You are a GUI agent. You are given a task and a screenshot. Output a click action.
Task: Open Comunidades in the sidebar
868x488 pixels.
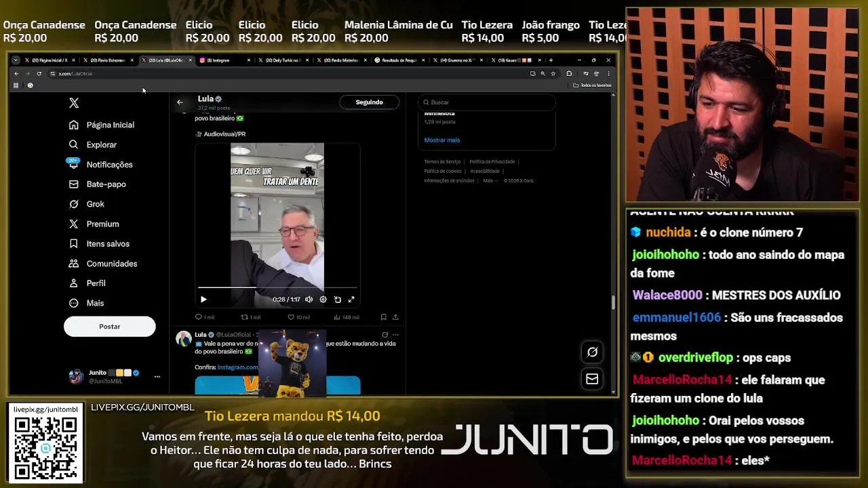(x=102, y=264)
